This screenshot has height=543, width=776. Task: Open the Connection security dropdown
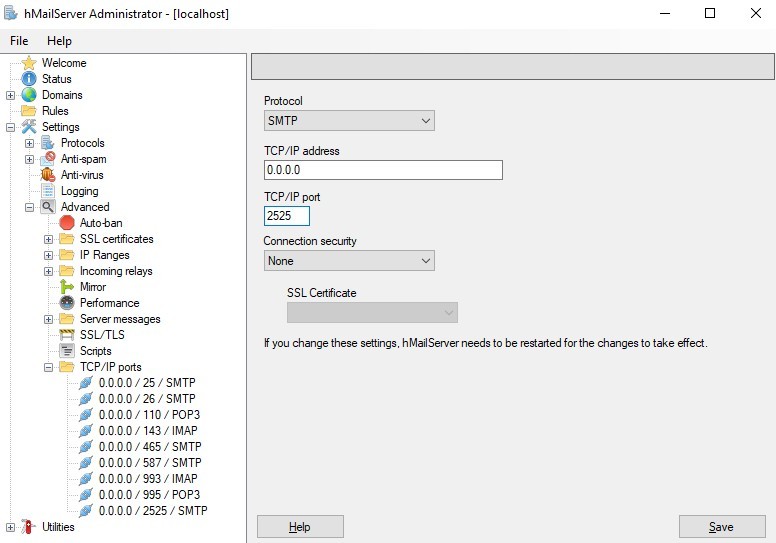349,261
